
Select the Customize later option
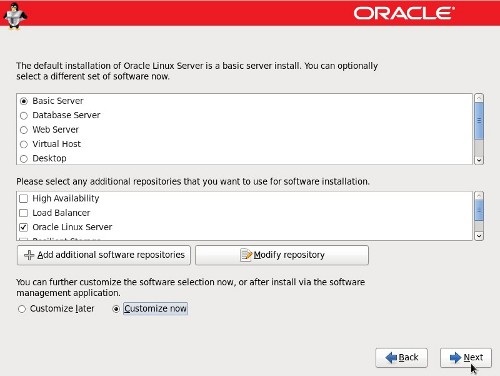tap(22, 309)
